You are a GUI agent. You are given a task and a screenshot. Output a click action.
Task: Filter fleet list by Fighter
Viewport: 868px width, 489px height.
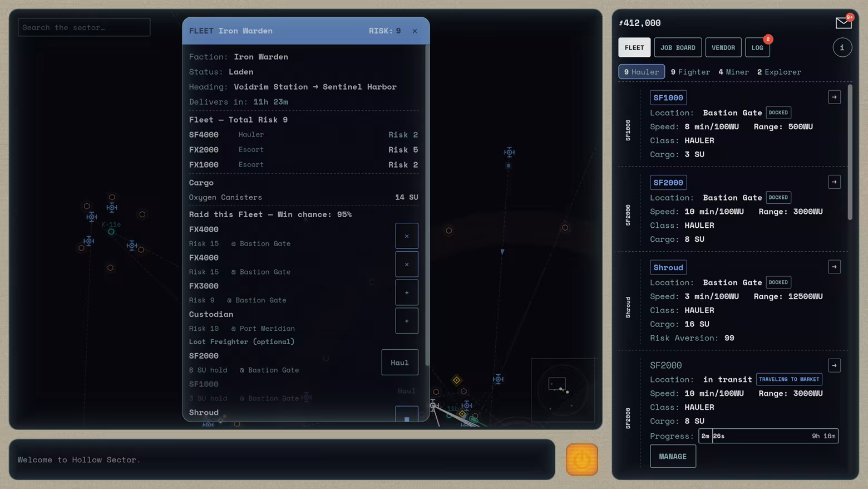click(x=691, y=72)
